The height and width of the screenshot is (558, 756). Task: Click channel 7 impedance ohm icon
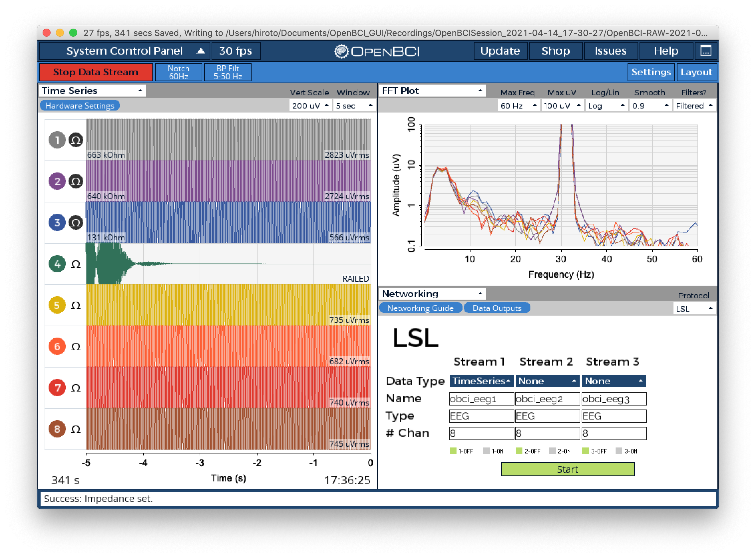pos(76,388)
